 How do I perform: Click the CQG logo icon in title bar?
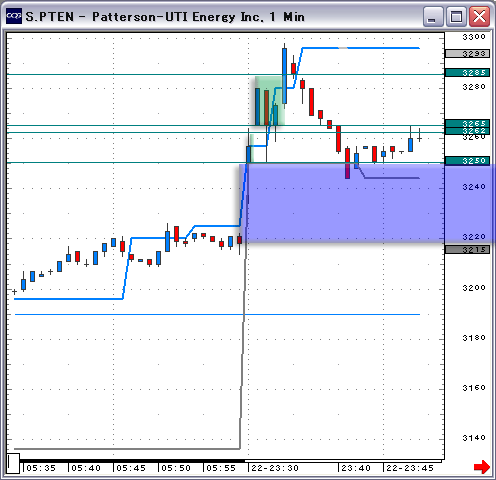14,16
